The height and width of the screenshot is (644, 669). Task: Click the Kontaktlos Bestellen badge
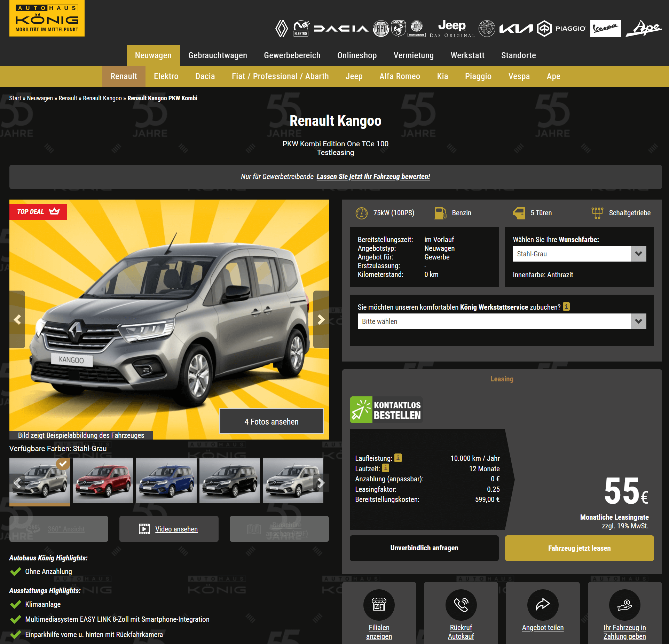(x=386, y=410)
